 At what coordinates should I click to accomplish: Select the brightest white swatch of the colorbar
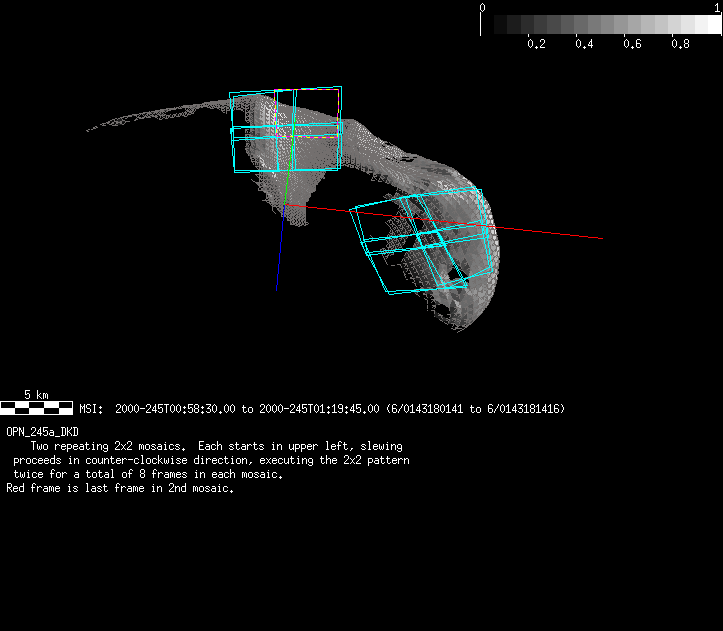click(710, 25)
